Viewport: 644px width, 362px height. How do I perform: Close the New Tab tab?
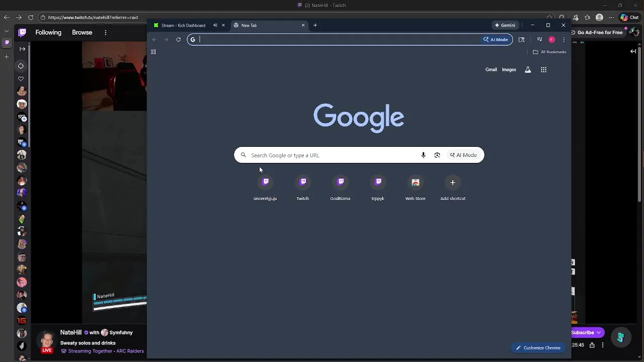[x=303, y=25]
